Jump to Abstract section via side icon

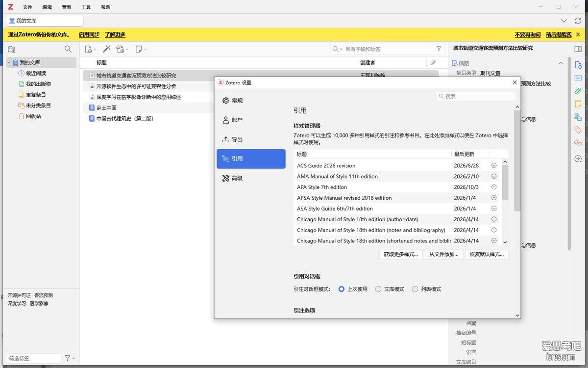(578, 78)
